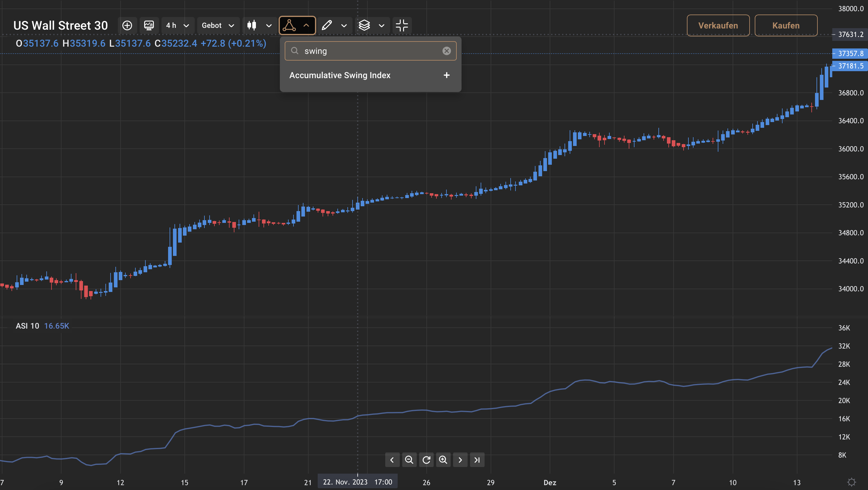Click the 37631.2 price axis label

click(850, 35)
